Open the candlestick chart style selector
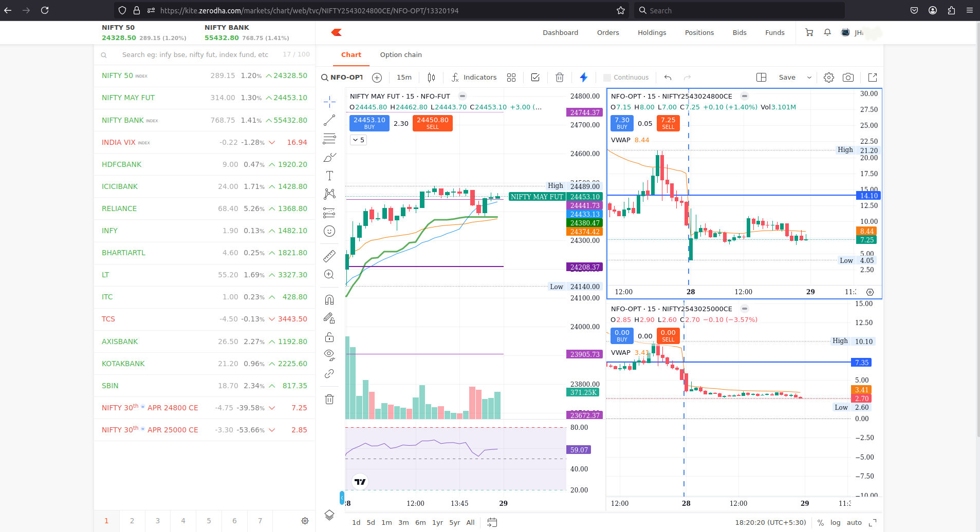The height and width of the screenshot is (532, 980). click(431, 78)
